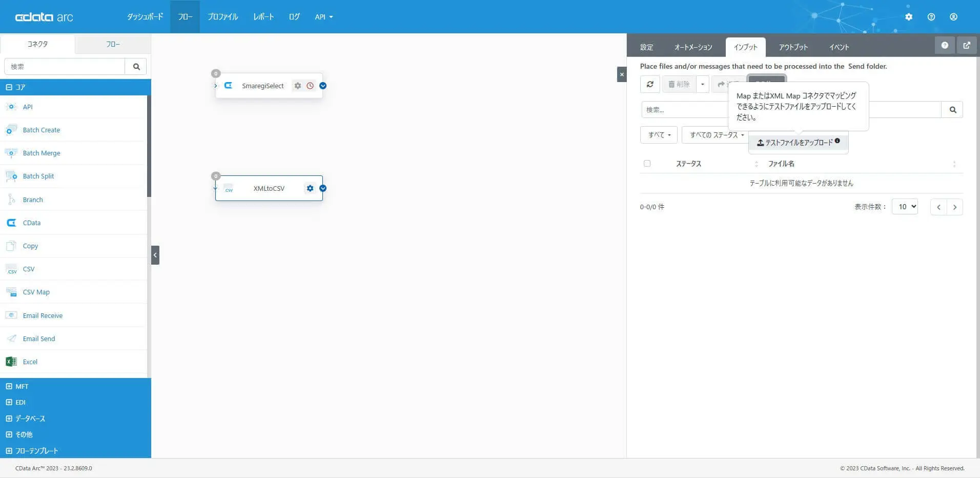
Task: Open the user account icon
Action: [x=953, y=17]
